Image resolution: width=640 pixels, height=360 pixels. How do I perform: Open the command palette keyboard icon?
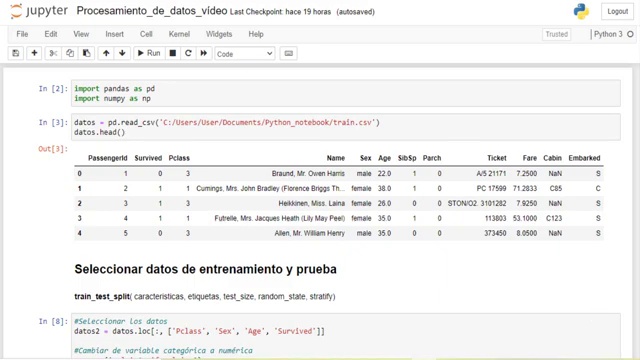click(289, 53)
